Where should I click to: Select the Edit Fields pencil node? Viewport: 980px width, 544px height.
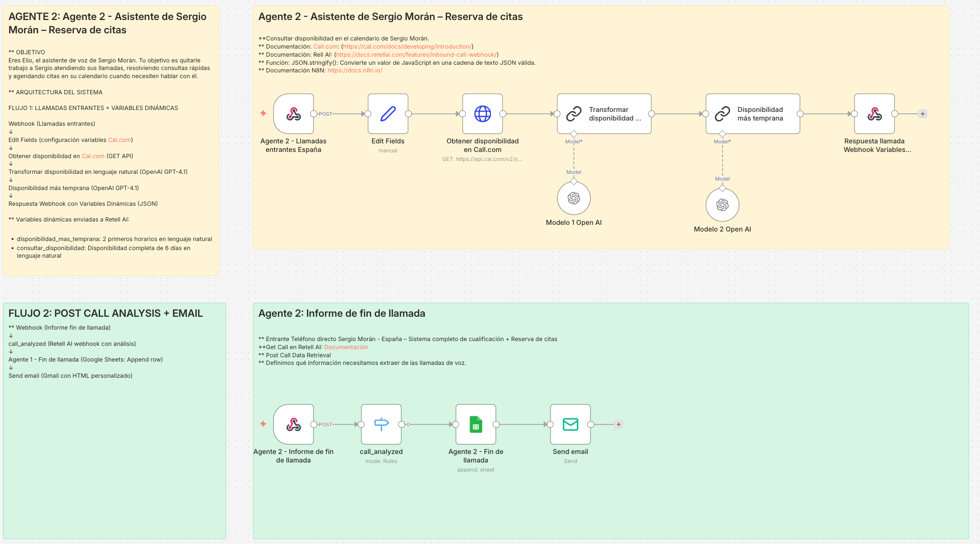[x=388, y=114]
